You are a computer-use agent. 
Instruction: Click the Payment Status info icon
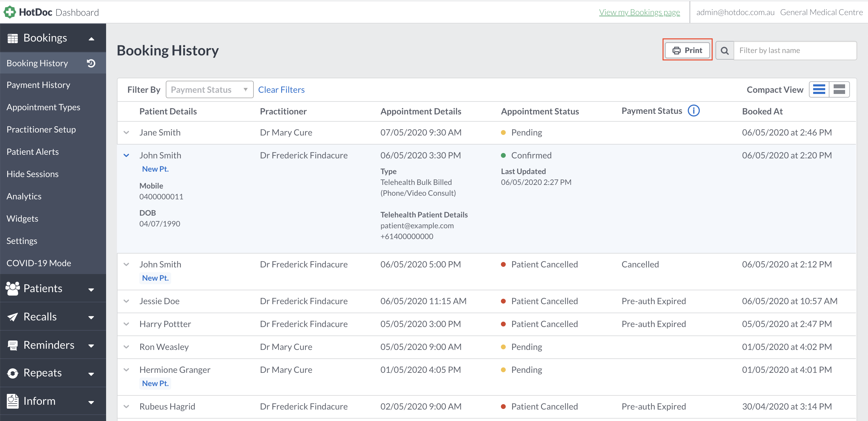pyautogui.click(x=694, y=111)
